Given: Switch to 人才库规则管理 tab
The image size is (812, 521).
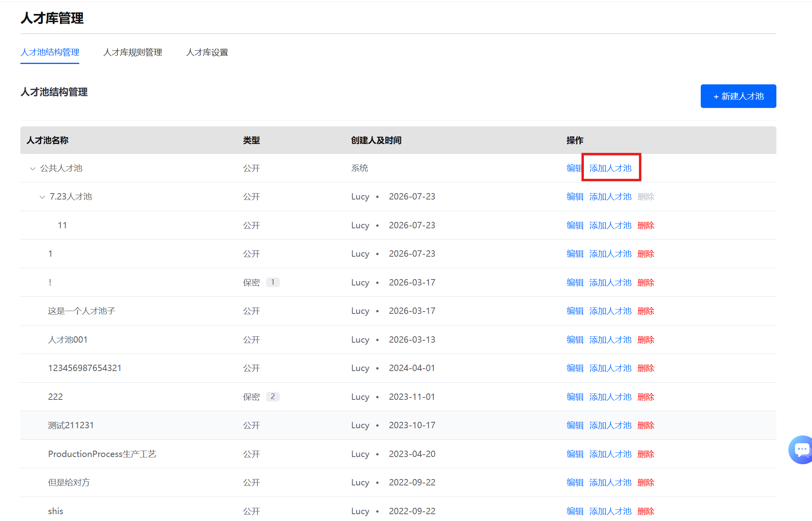Looking at the screenshot, I should 132,52.
